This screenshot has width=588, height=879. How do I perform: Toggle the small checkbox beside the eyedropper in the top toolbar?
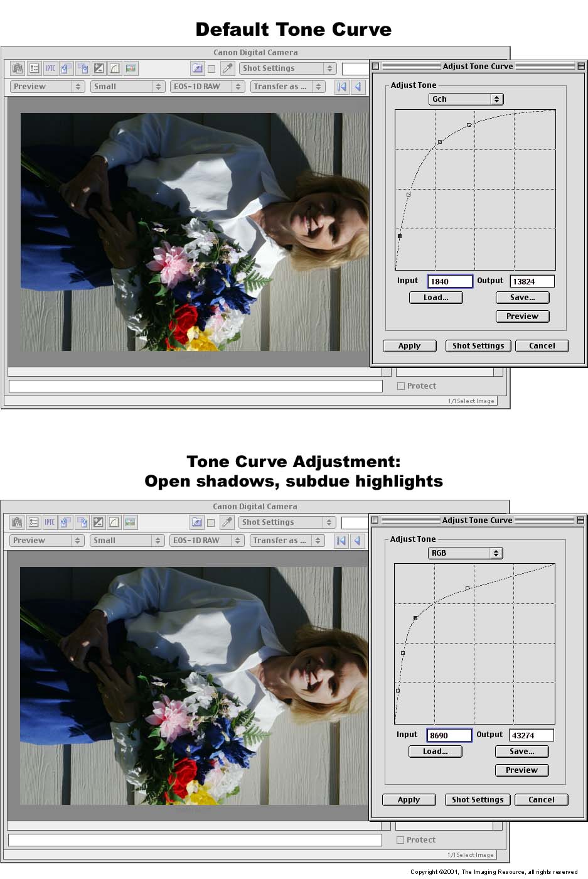pos(211,69)
